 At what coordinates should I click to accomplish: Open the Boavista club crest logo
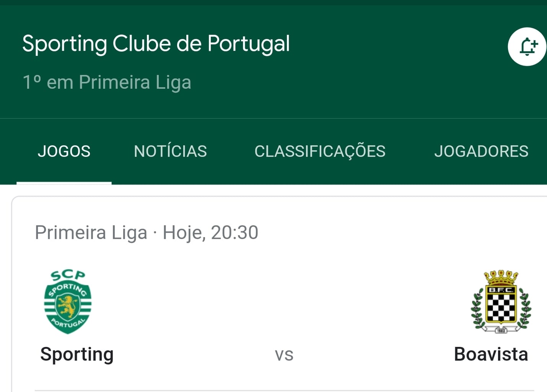click(x=501, y=302)
